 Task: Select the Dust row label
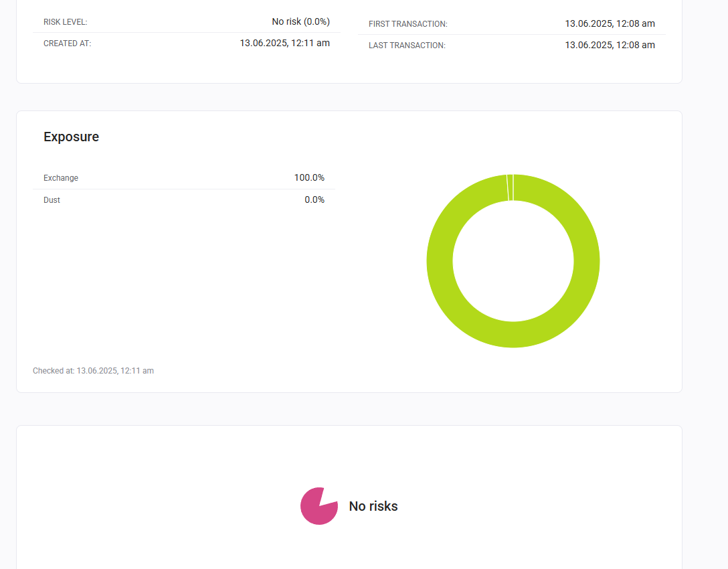pyautogui.click(x=52, y=200)
